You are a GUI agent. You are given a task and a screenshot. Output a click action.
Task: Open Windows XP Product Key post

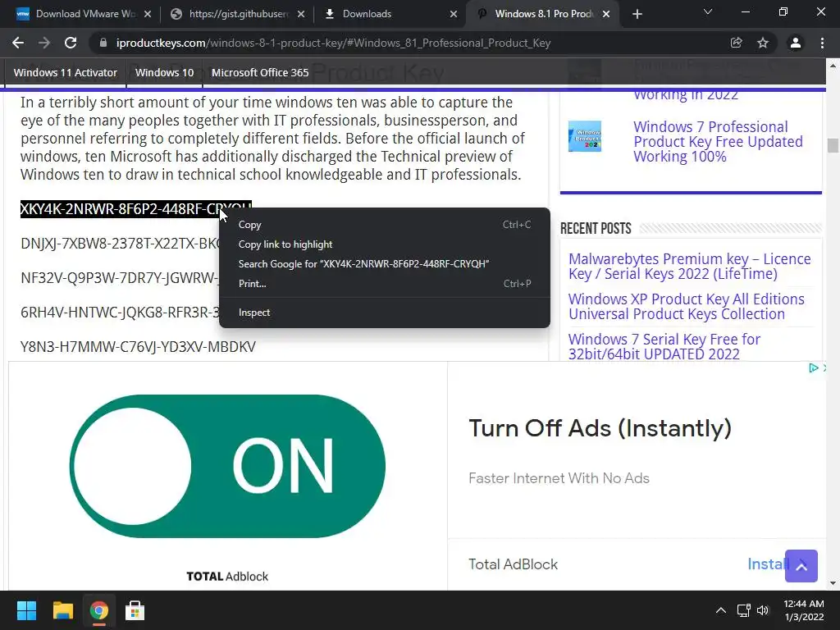pos(687,307)
